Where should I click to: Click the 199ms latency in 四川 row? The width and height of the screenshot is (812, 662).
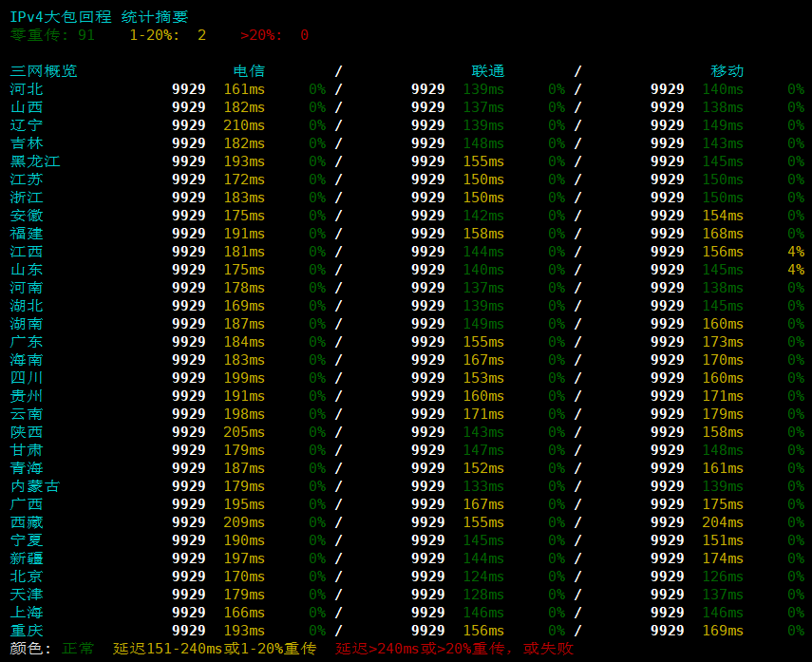pyautogui.click(x=244, y=378)
